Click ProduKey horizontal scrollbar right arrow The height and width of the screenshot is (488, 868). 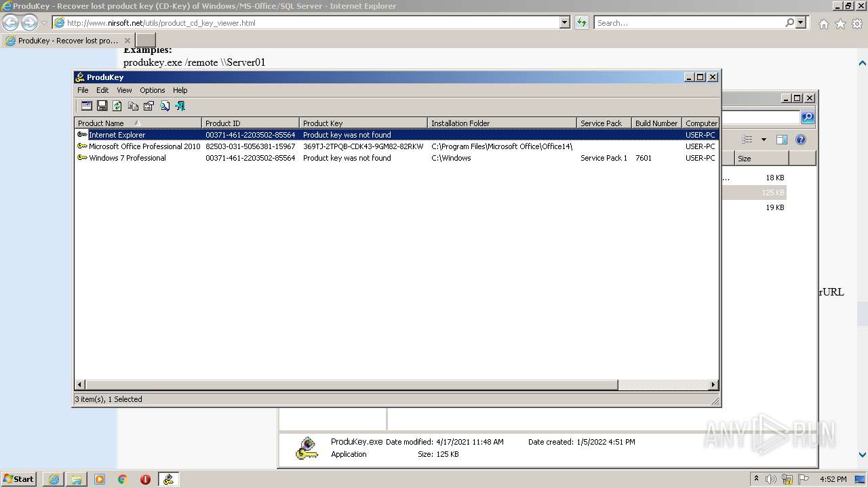(713, 385)
